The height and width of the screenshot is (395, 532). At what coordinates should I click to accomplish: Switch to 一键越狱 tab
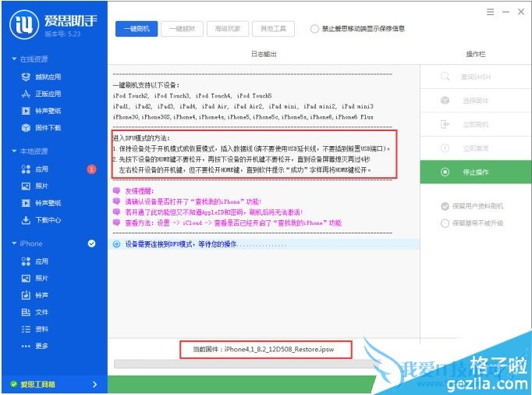click(183, 29)
